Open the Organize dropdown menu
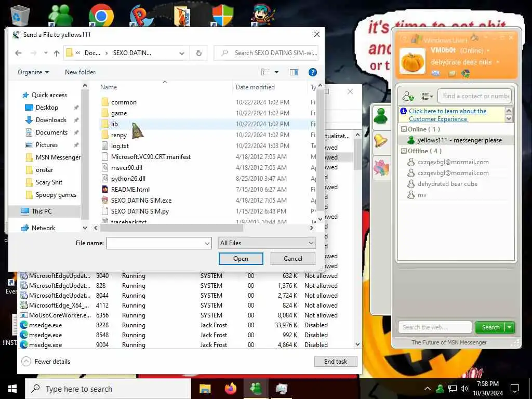532x399 pixels. coord(33,72)
